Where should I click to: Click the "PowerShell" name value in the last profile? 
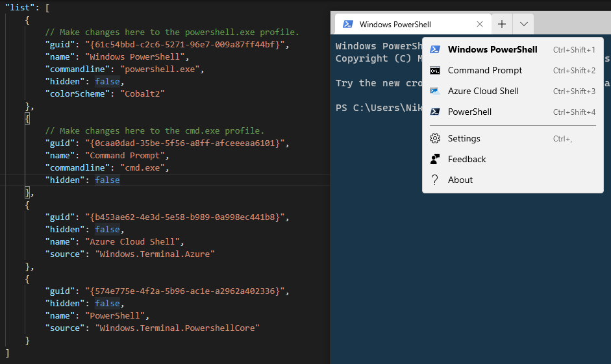point(115,316)
